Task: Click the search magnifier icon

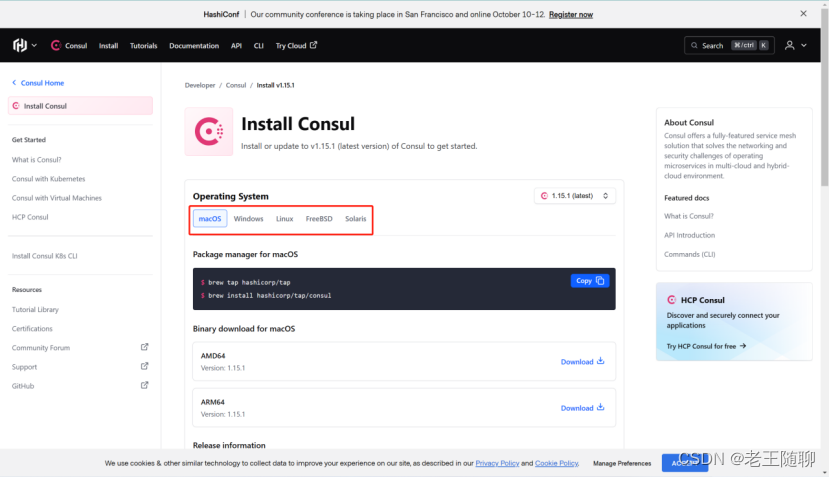Action: tap(694, 46)
